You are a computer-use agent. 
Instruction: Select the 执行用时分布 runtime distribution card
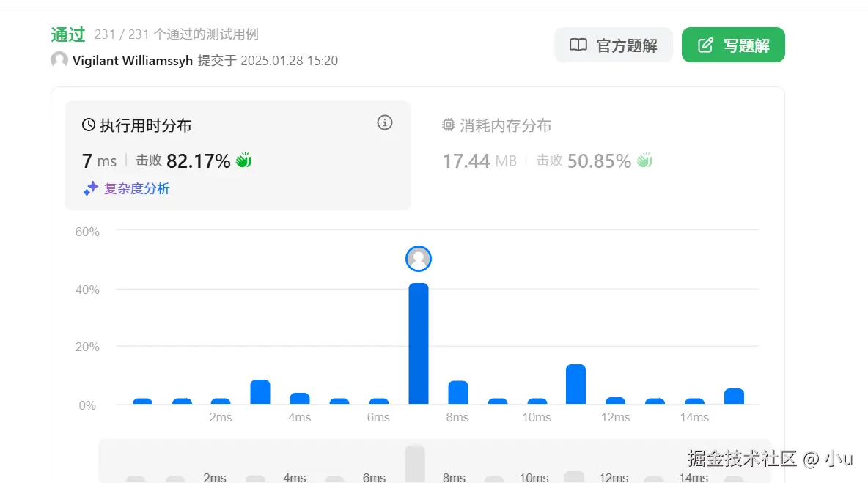coord(238,155)
